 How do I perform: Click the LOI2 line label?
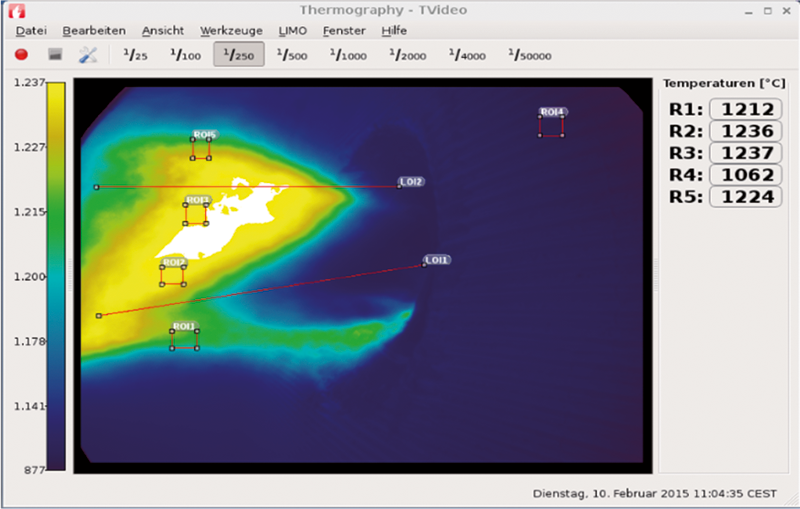(x=411, y=182)
